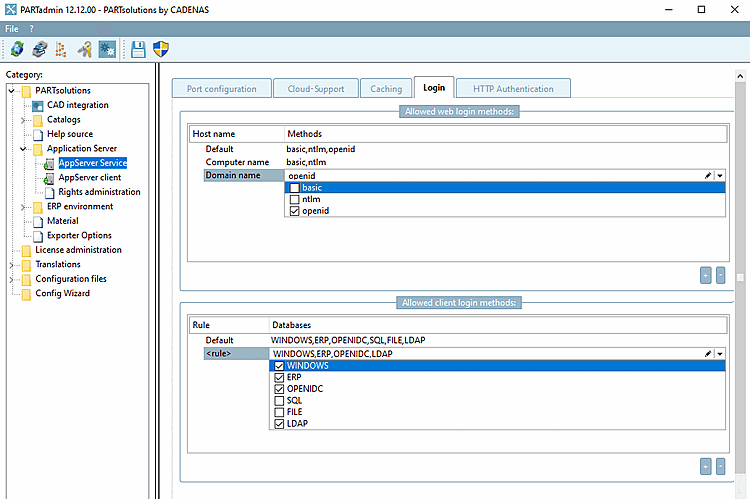Click the scroll up arrow of right scrollbar
Screen dimensions: 750x499
click(x=740, y=76)
